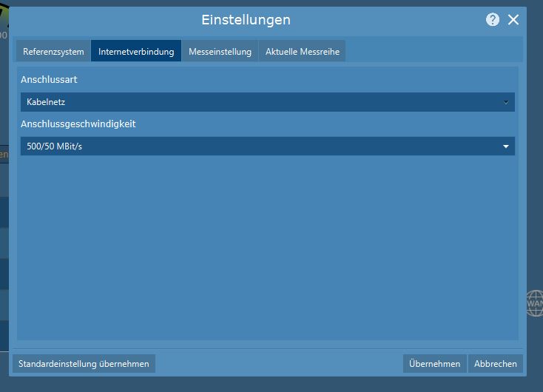Open the help question mark icon
This screenshot has width=543, height=392.
tap(493, 20)
